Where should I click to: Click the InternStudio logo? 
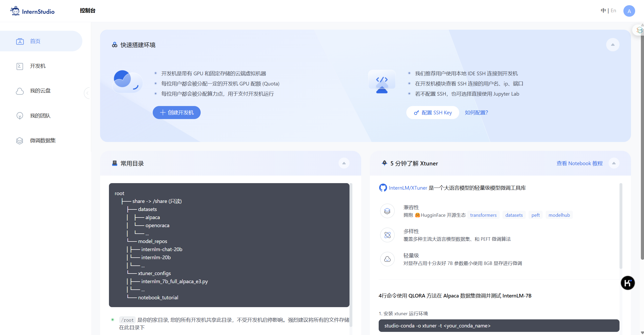32,11
